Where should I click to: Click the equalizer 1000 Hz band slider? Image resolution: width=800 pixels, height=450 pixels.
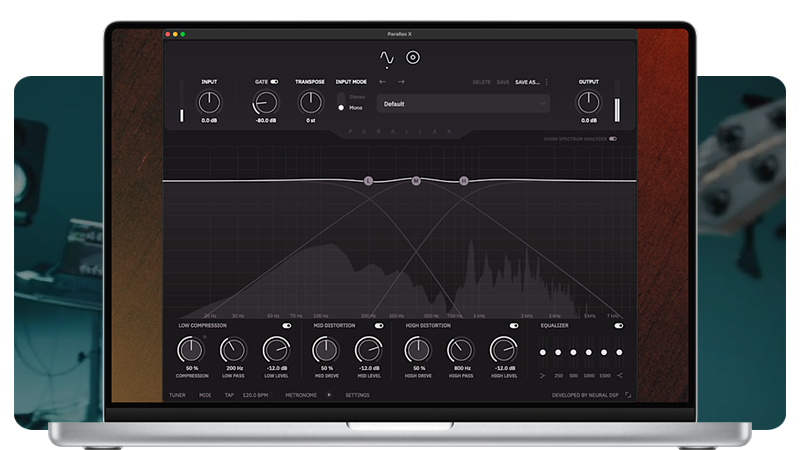589,352
